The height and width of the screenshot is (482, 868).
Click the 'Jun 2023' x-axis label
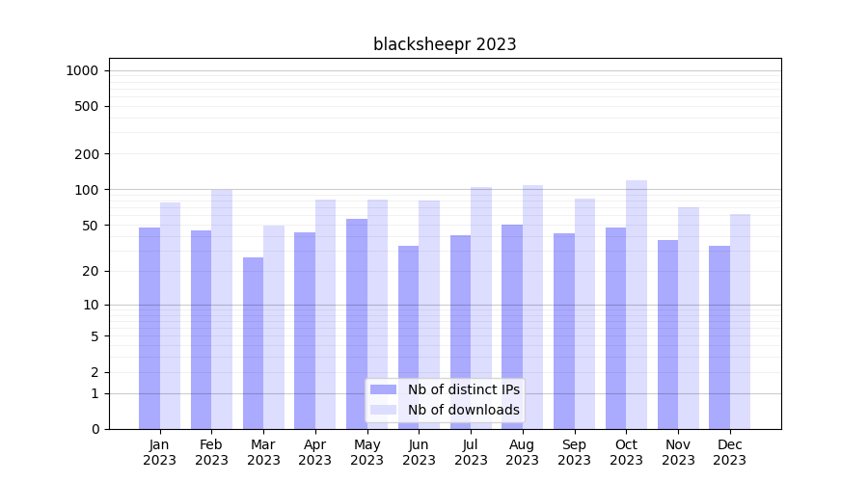419,452
